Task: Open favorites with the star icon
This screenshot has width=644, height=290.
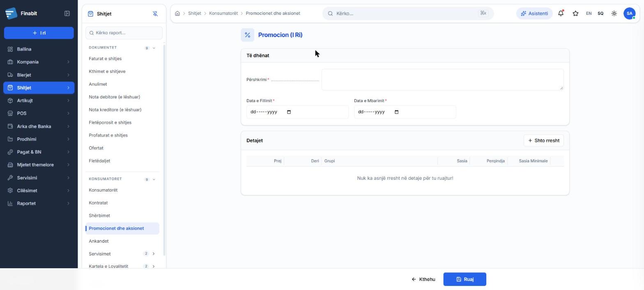Action: coord(575,14)
